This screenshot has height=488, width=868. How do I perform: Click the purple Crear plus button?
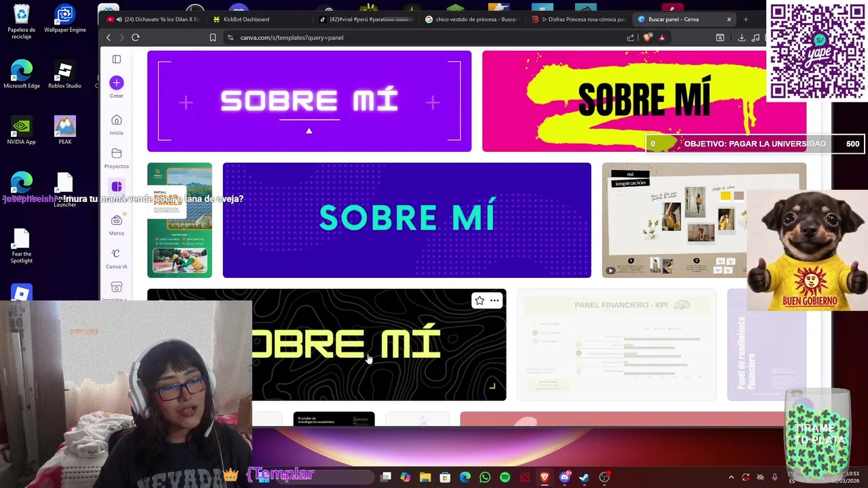(x=117, y=83)
